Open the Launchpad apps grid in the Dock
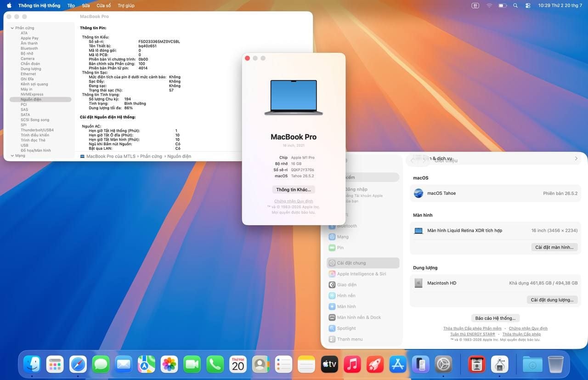The height and width of the screenshot is (380, 588). [55, 364]
